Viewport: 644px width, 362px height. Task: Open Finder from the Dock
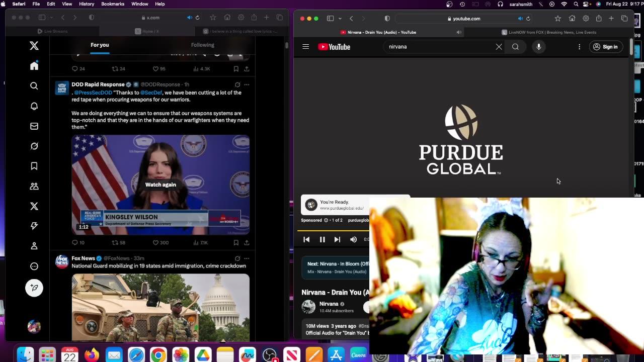click(x=25, y=355)
